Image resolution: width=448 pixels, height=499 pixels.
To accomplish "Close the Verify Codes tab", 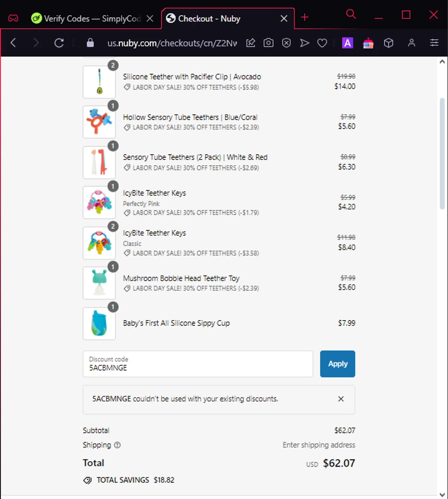I will (150, 18).
